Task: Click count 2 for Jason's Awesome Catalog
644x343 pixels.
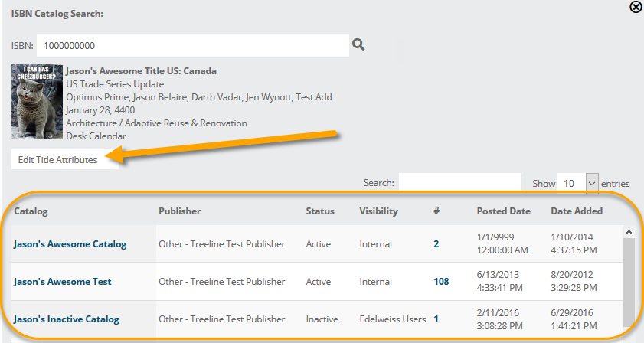Action: coord(436,244)
